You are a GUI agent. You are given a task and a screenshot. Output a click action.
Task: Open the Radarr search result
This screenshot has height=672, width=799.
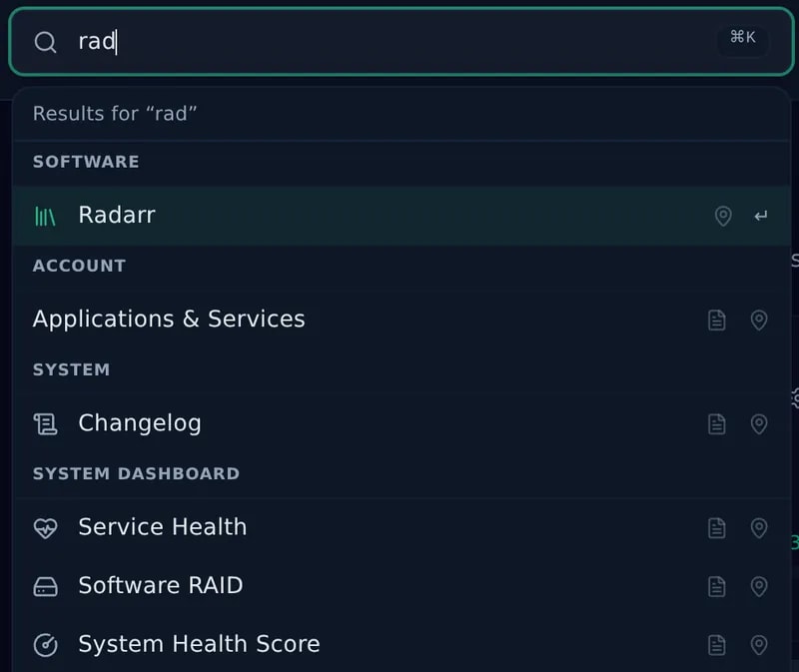pos(401,216)
